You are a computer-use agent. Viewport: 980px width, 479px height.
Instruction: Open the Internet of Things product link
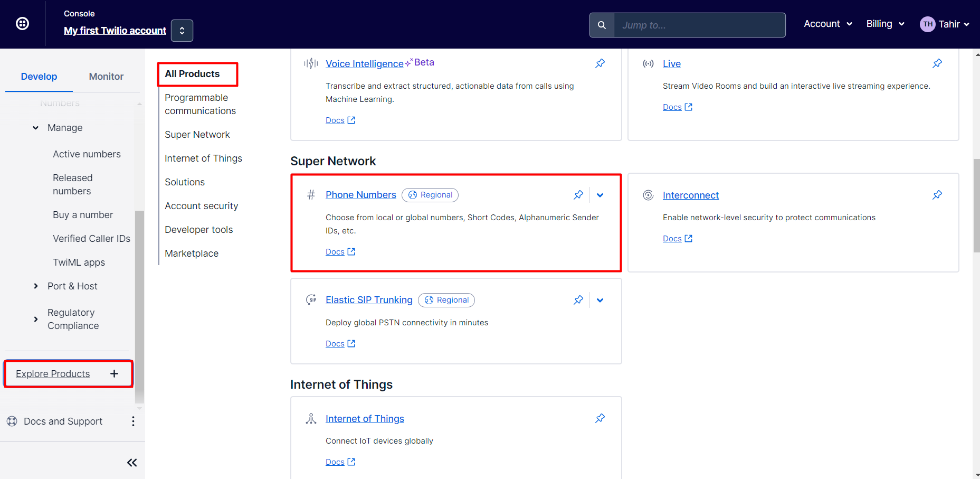(365, 419)
